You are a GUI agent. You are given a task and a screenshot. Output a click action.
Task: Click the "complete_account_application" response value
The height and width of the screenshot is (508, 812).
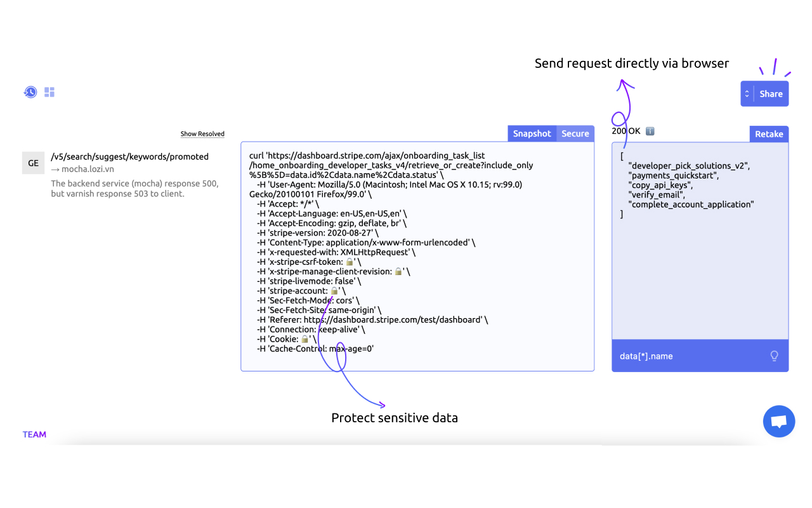pos(691,204)
